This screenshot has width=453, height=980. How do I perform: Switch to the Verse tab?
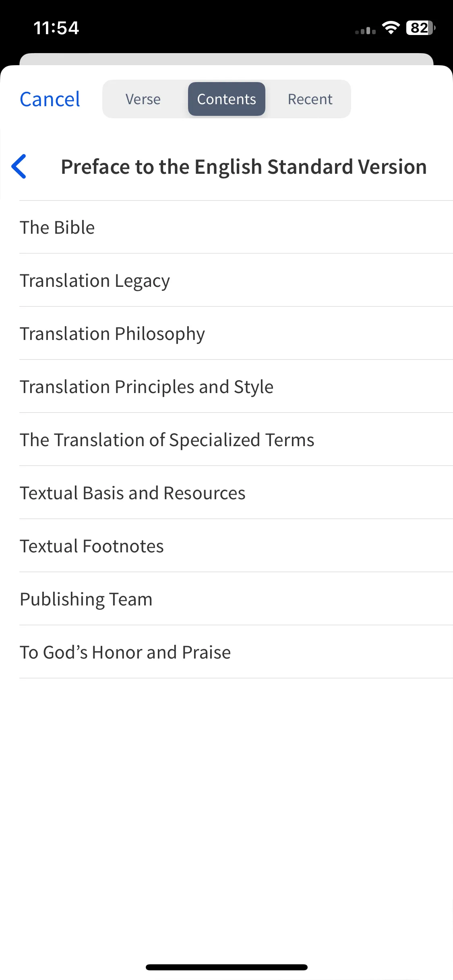[143, 99]
